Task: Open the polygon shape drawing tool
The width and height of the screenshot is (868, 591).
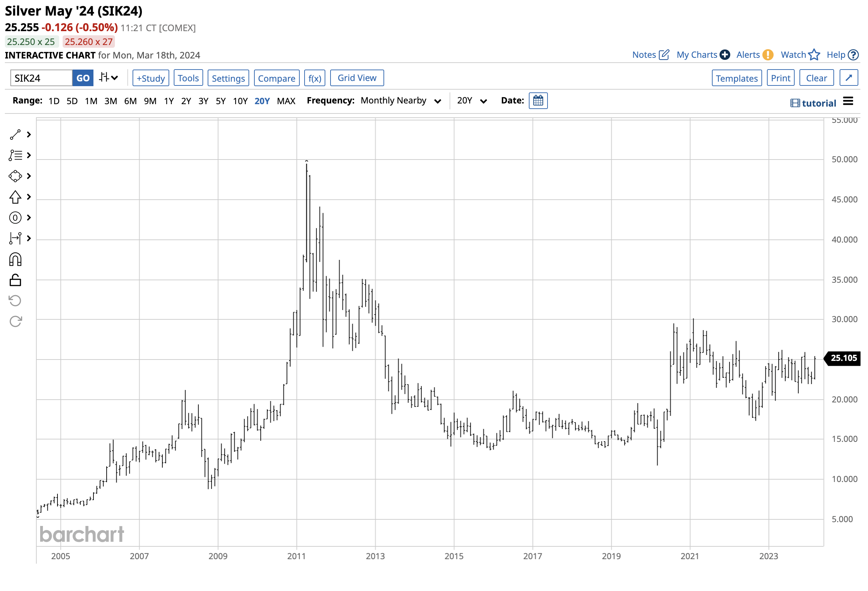Action: tap(15, 176)
